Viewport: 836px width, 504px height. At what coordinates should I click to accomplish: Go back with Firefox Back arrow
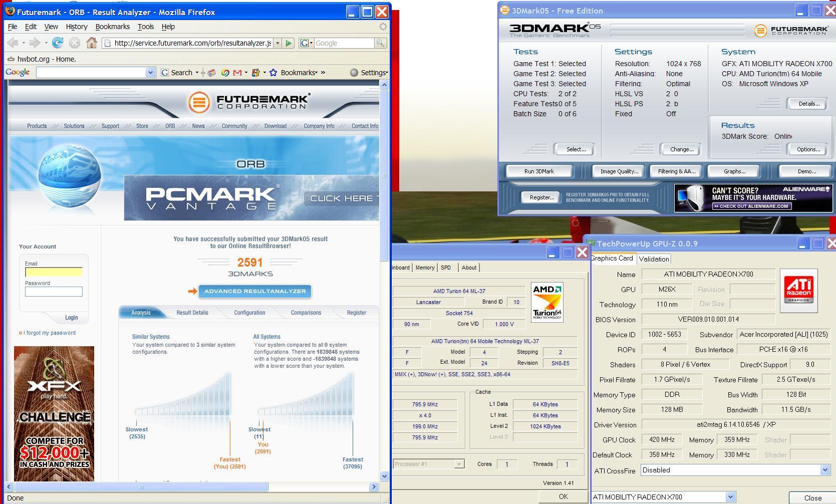(13, 43)
